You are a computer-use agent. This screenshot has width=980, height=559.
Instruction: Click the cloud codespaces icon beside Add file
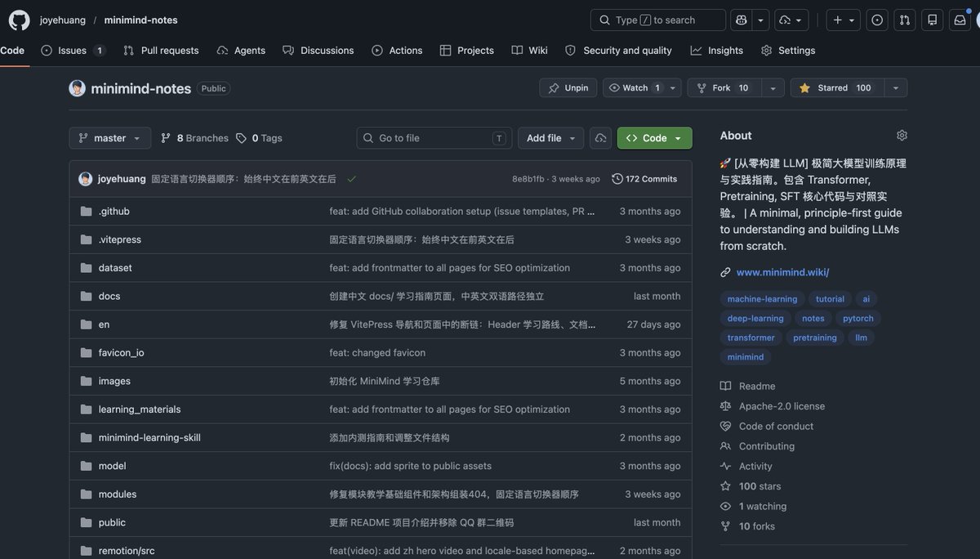601,138
